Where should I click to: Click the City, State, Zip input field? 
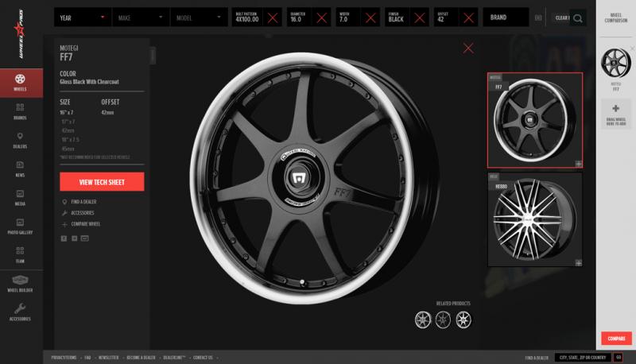click(x=583, y=358)
